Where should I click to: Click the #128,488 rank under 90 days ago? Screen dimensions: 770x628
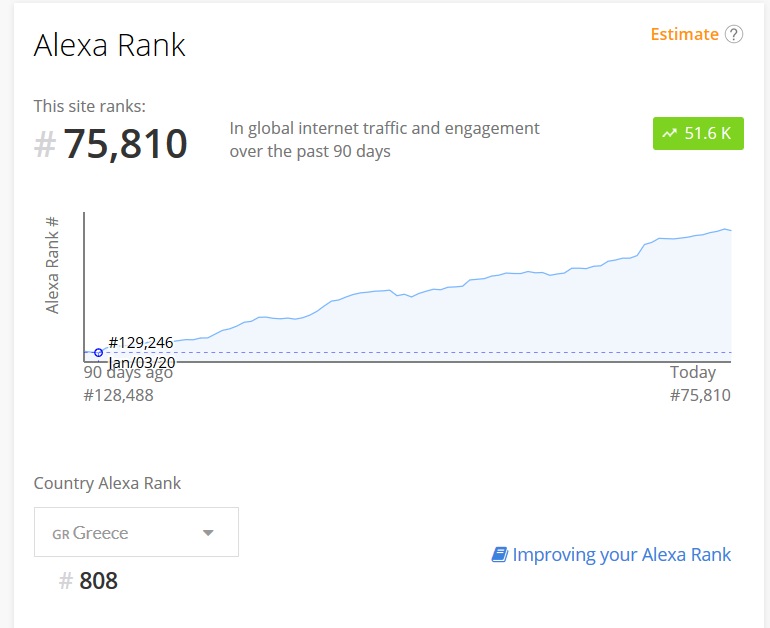(x=118, y=395)
